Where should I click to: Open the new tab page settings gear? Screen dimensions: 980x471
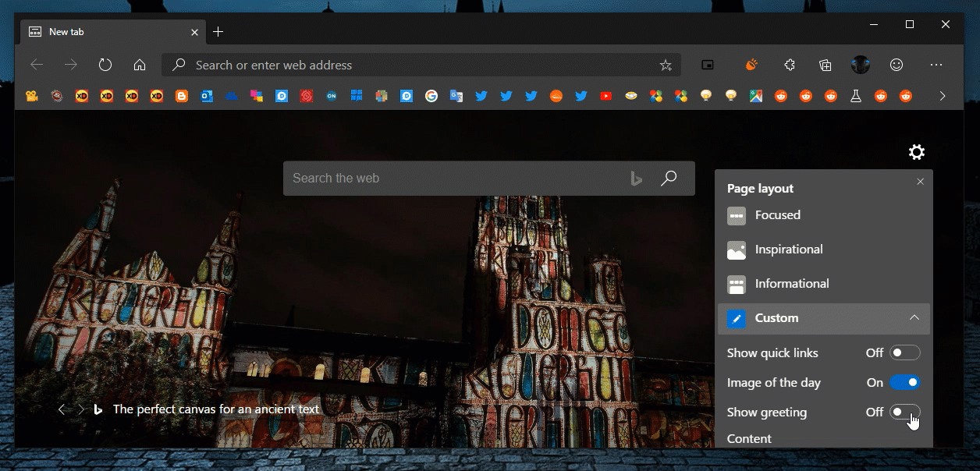(x=916, y=151)
